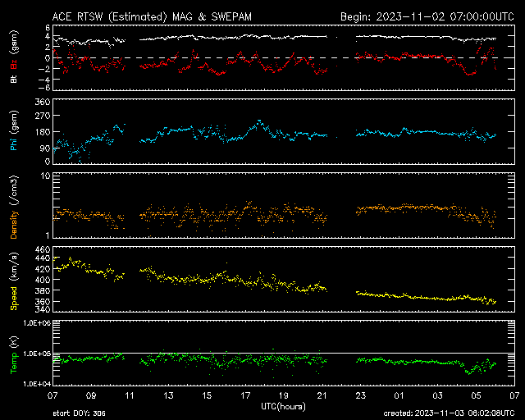Click the '180' tick on the Phi axis

click(x=42, y=132)
